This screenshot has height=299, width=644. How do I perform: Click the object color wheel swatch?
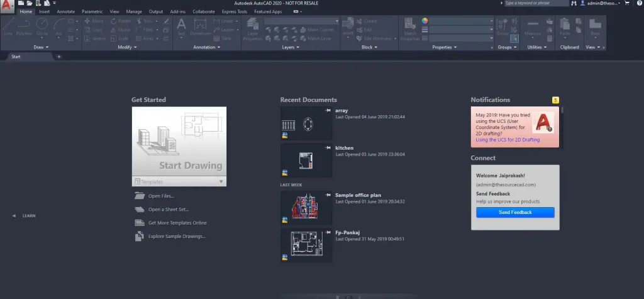pos(425,21)
